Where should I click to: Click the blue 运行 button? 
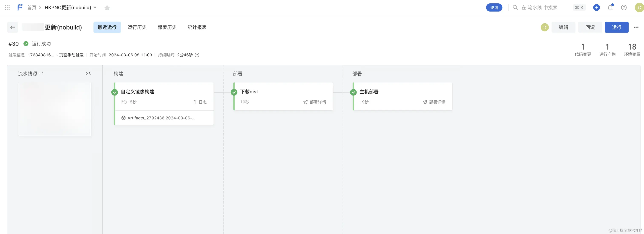click(616, 27)
